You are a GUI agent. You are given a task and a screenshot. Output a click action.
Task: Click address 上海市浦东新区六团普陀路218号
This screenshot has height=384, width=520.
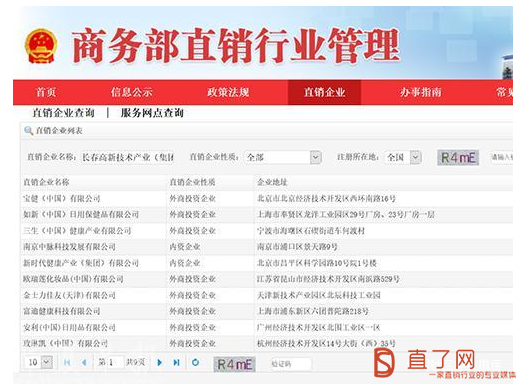tap(313, 311)
